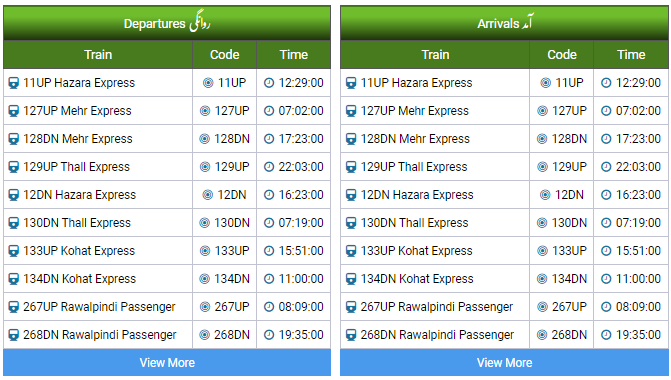The height and width of the screenshot is (380, 671).
Task: Open View More under Departures table
Action: tap(167, 362)
